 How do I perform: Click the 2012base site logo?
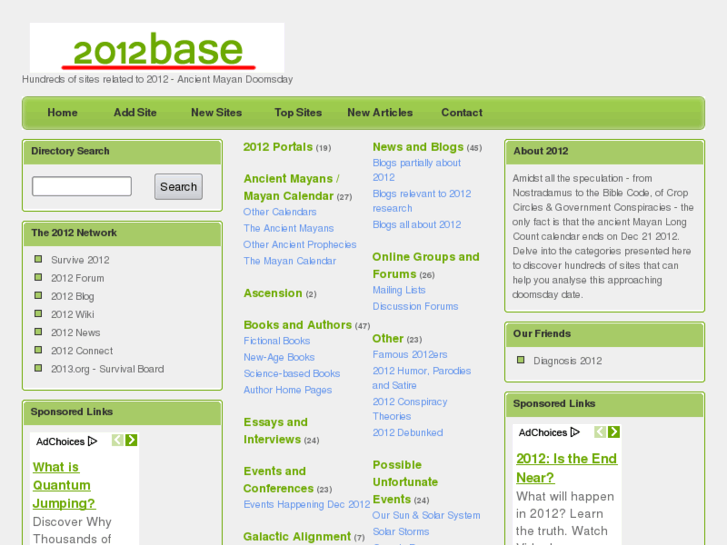click(x=157, y=48)
